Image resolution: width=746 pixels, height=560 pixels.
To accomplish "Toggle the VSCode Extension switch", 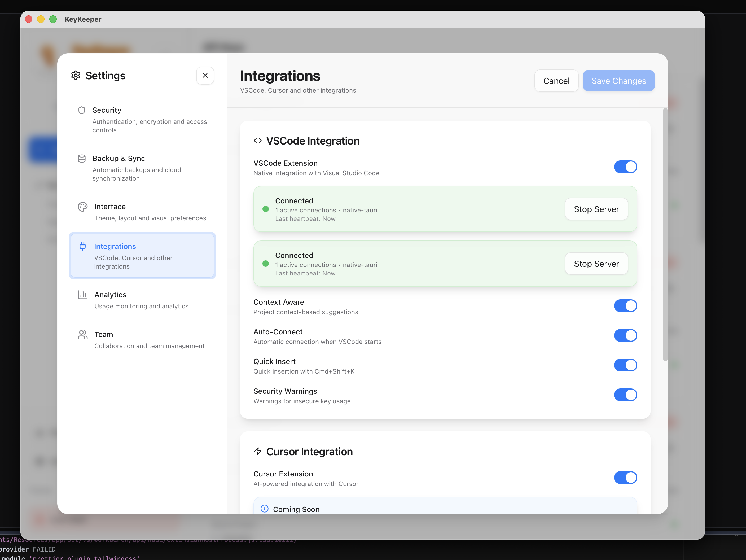I will [x=625, y=167].
